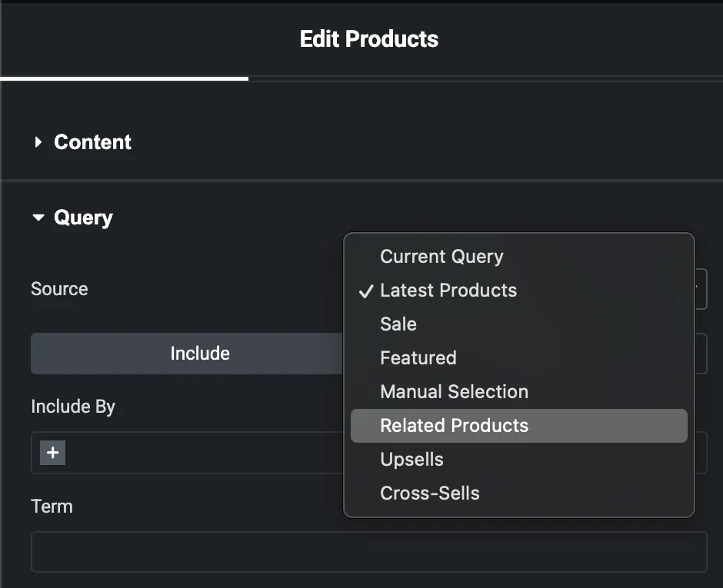Image resolution: width=723 pixels, height=588 pixels.
Task: Select Latest Products as the query source
Action: tap(448, 291)
